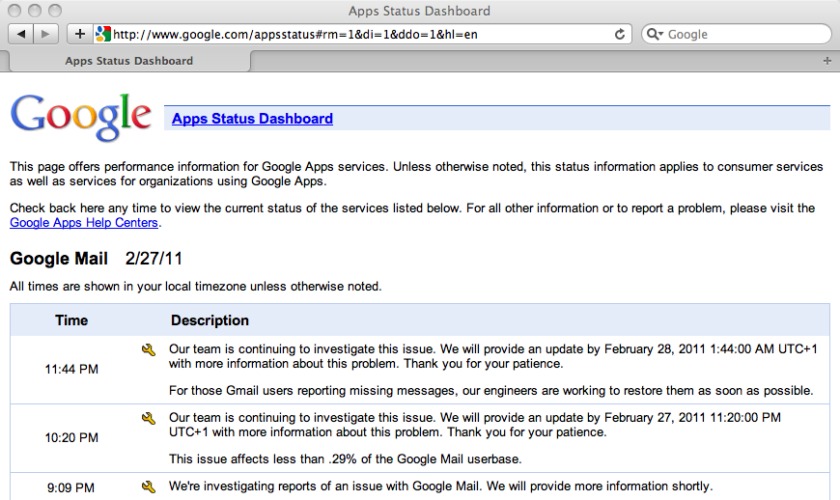Open a new tab from the tab bar
This screenshot has height=500, width=840.
pos(826,61)
